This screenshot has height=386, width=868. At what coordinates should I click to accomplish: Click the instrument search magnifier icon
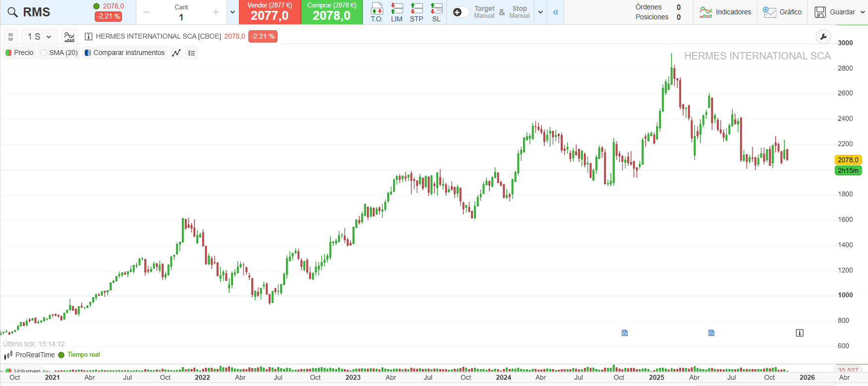13,12
